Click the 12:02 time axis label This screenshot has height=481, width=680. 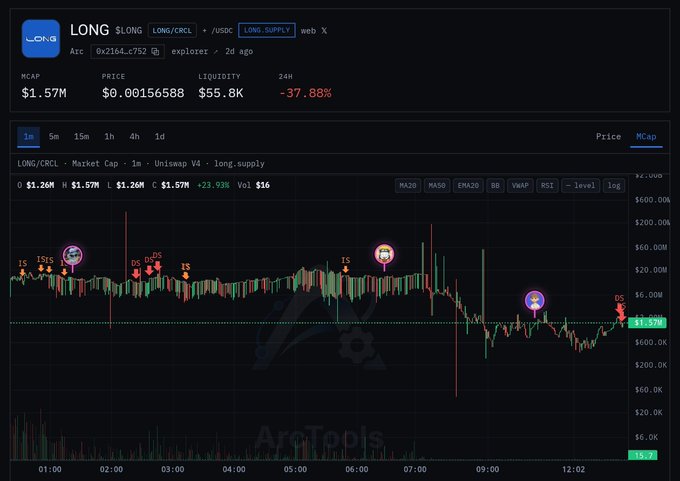[573, 469]
